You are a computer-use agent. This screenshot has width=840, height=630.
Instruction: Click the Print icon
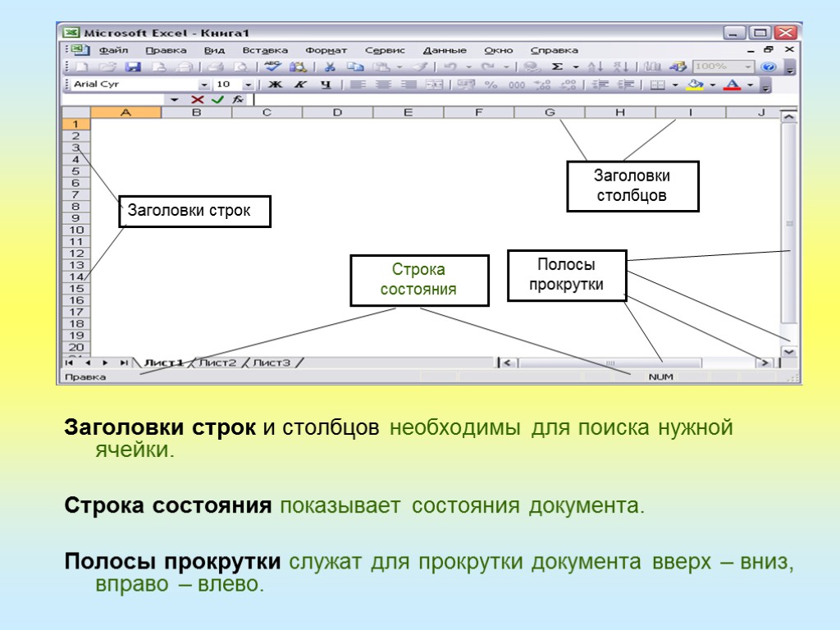(216, 67)
